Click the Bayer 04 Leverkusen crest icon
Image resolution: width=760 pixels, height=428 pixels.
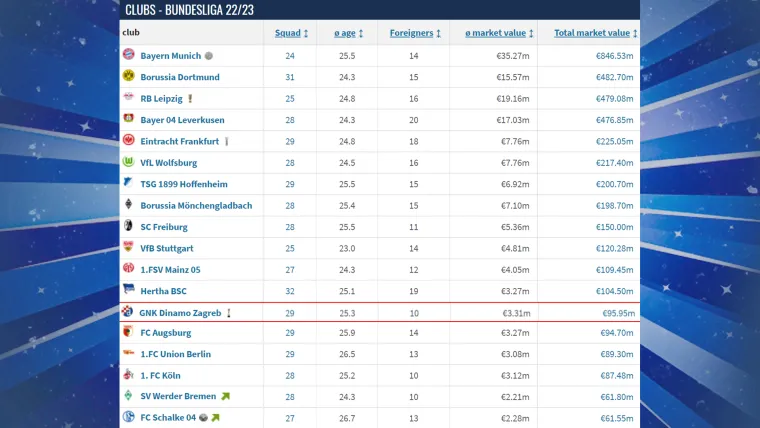click(128, 119)
